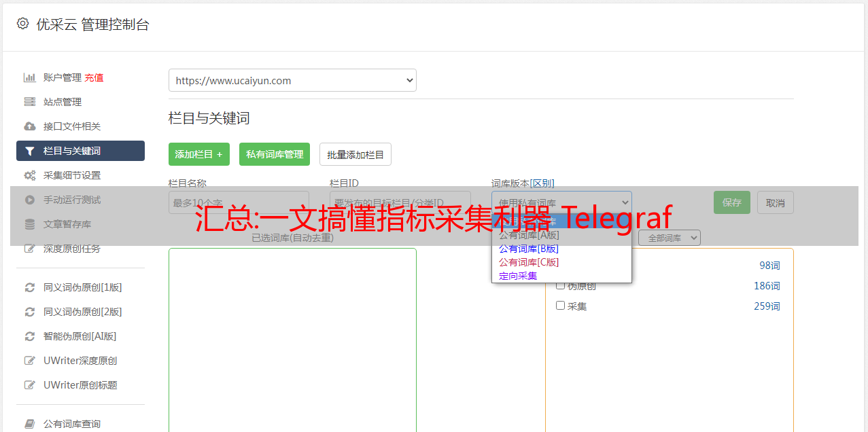Open the site URL dropdown https://www.ucaiyun.com
Screen dimensions: 868x432
[x=292, y=80]
